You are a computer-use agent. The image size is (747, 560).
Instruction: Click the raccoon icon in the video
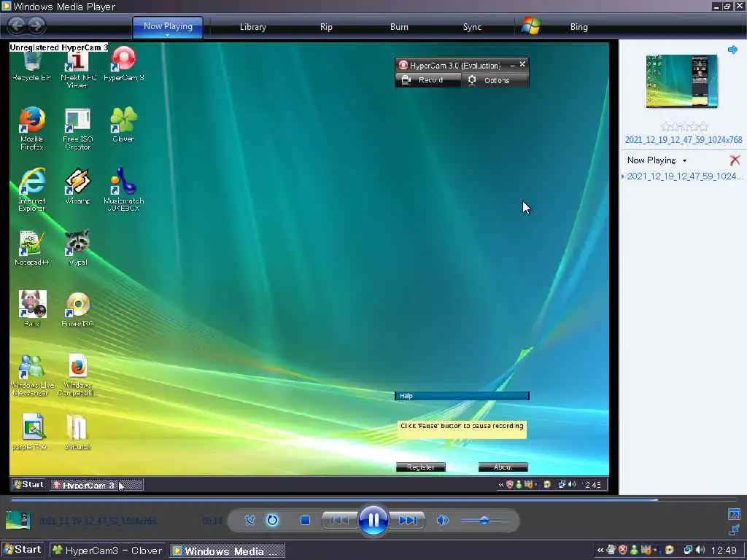tap(77, 248)
